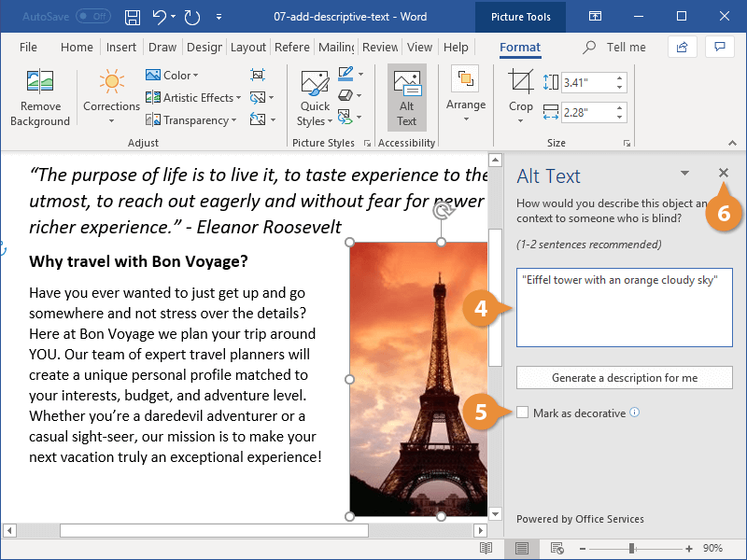Image resolution: width=747 pixels, height=560 pixels.
Task: Click the Share icon
Action: coord(683,47)
